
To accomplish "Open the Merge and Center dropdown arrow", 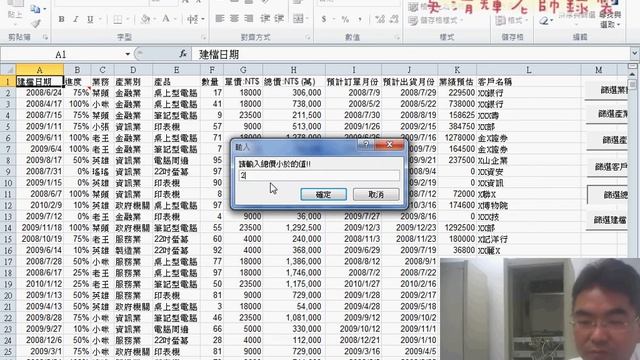I will click(x=307, y=19).
